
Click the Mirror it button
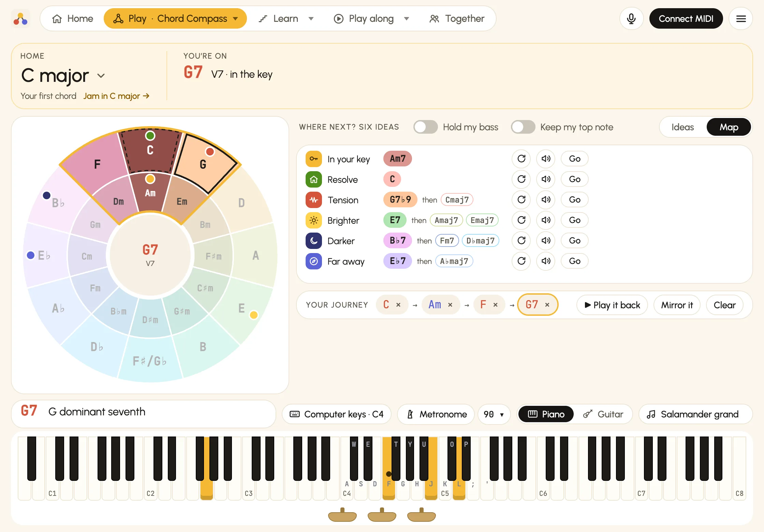coord(677,305)
